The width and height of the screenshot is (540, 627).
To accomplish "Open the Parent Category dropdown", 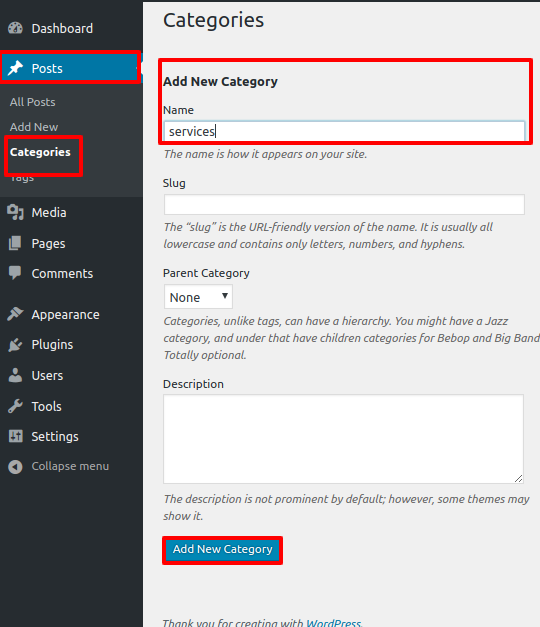I will (x=198, y=297).
